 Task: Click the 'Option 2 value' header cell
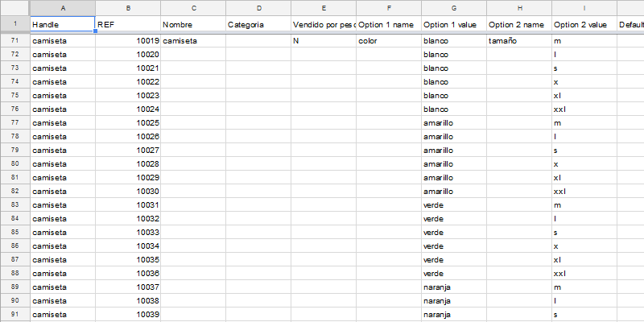[x=584, y=24]
